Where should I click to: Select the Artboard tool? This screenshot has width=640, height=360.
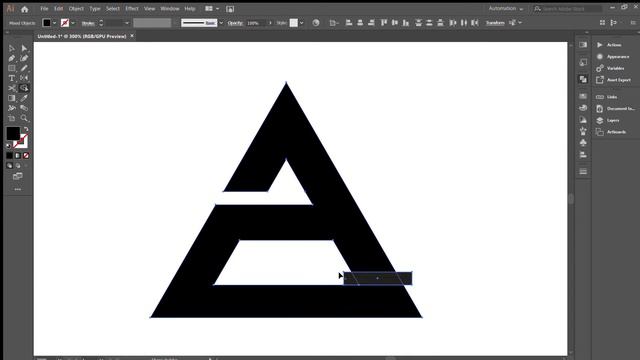click(x=11, y=118)
